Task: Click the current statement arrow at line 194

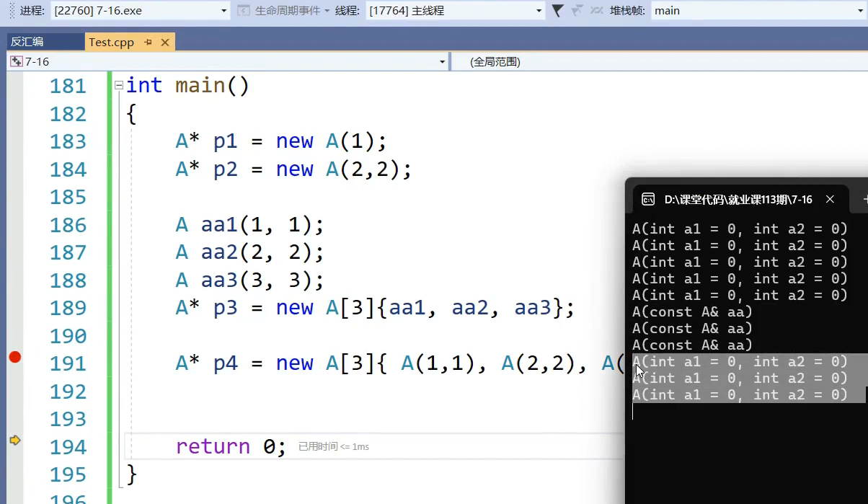Action: pyautogui.click(x=15, y=440)
